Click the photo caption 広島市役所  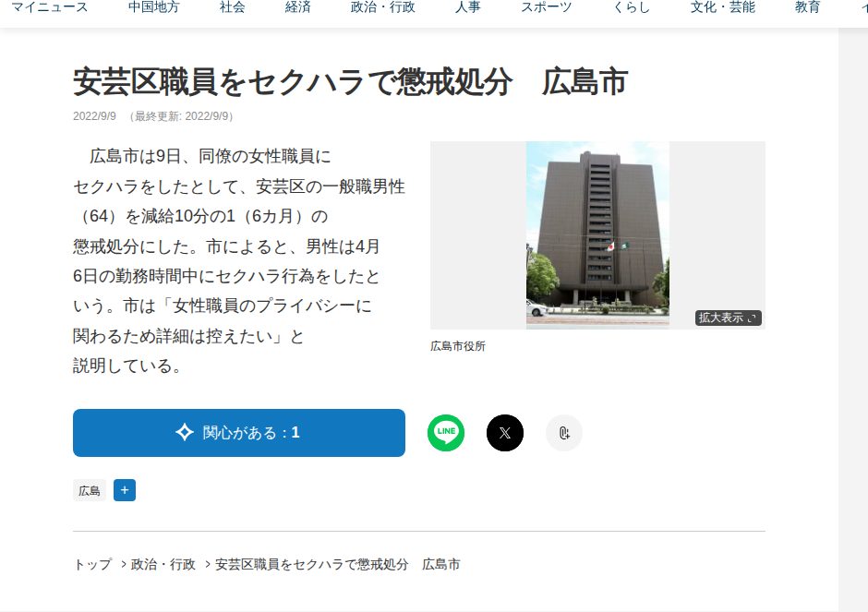tap(458, 346)
